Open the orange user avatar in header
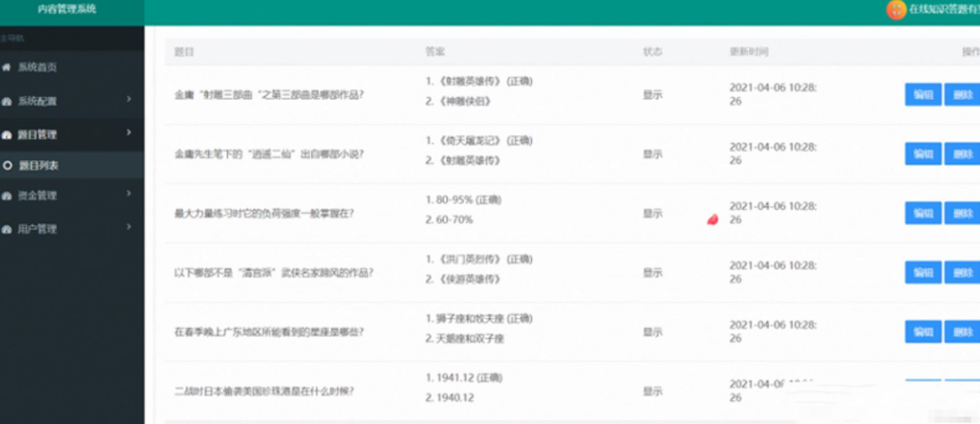Viewport: 980px width, 424px height. tap(896, 9)
